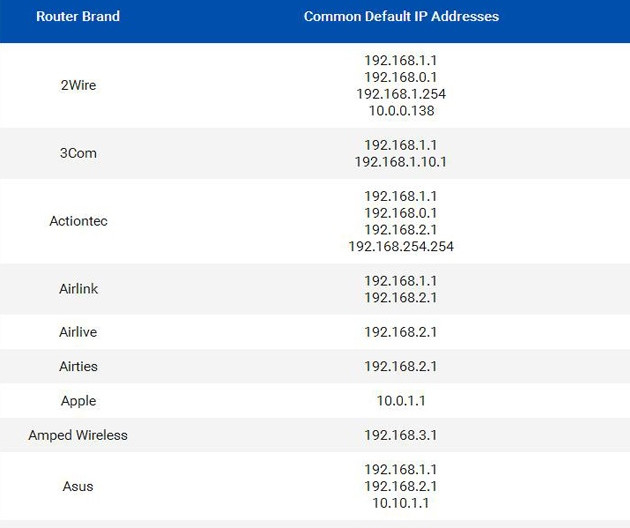Viewport: 630px width, 528px height.
Task: Select the 2Wire brand cell
Action: coord(78,85)
